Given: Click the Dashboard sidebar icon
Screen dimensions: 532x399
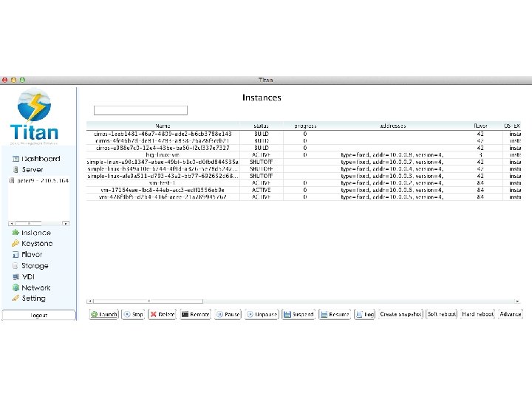Looking at the screenshot, I should point(16,158).
